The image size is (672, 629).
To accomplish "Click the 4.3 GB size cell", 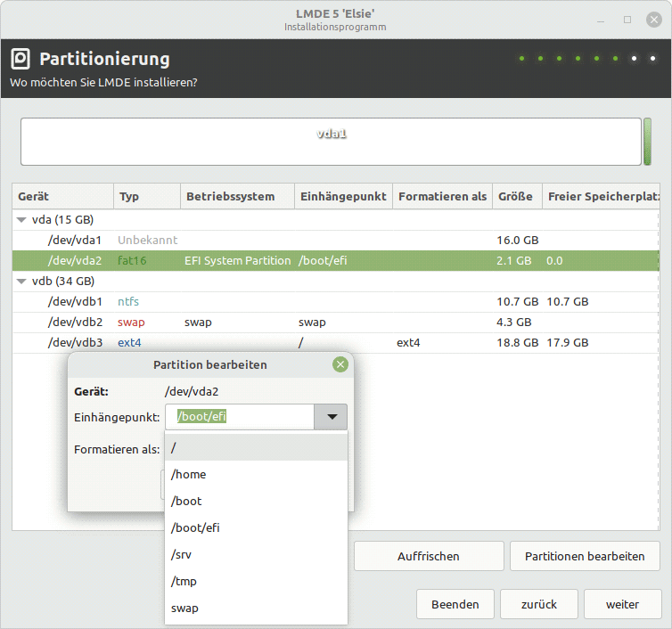I will tap(514, 323).
